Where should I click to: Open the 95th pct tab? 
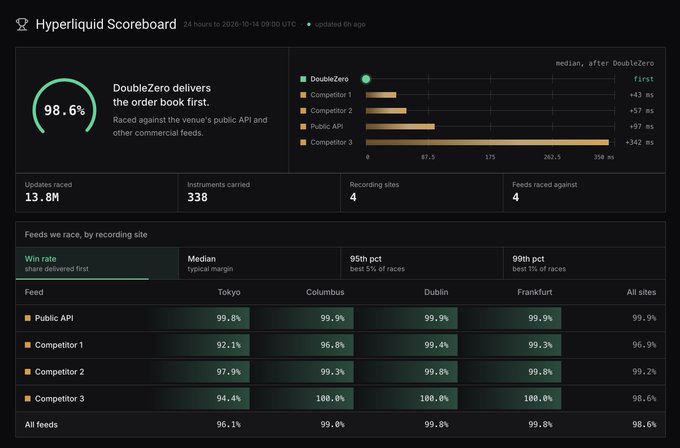[422, 263]
